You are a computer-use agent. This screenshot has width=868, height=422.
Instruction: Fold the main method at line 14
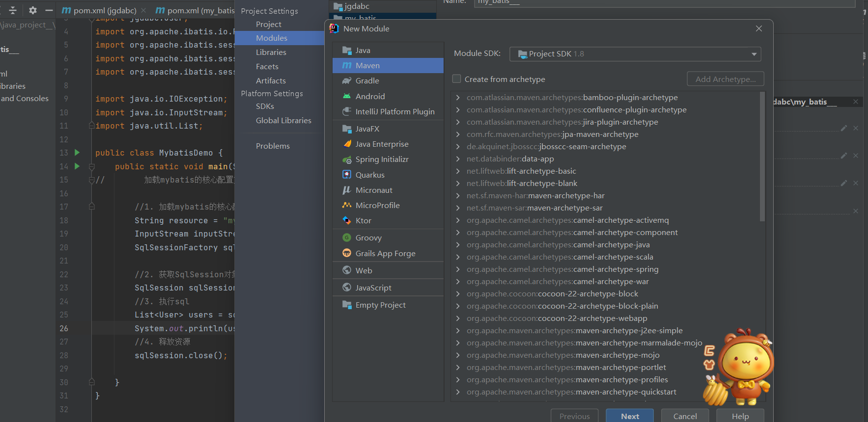point(92,167)
